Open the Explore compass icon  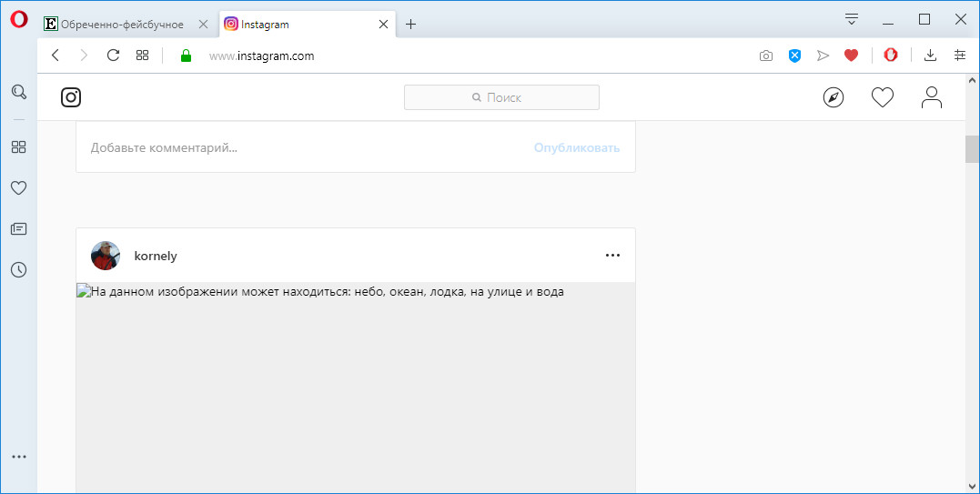(x=834, y=97)
